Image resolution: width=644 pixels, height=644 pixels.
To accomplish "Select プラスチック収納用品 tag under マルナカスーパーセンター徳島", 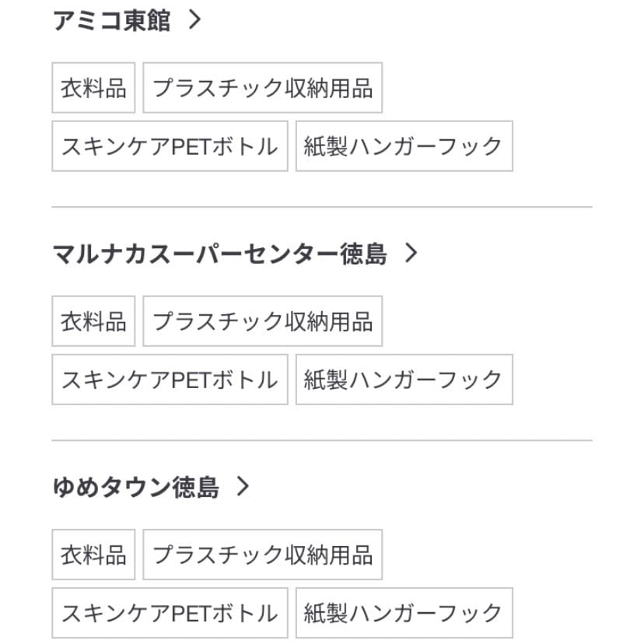I will tap(262, 321).
